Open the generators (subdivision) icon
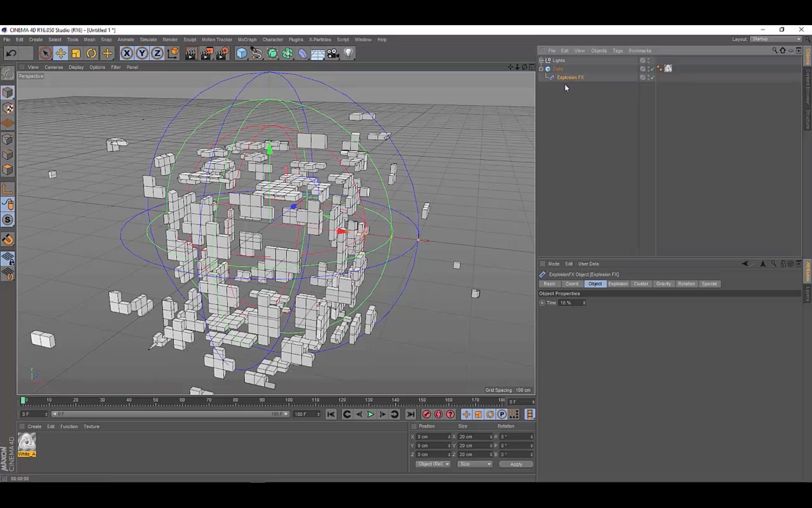 click(272, 53)
